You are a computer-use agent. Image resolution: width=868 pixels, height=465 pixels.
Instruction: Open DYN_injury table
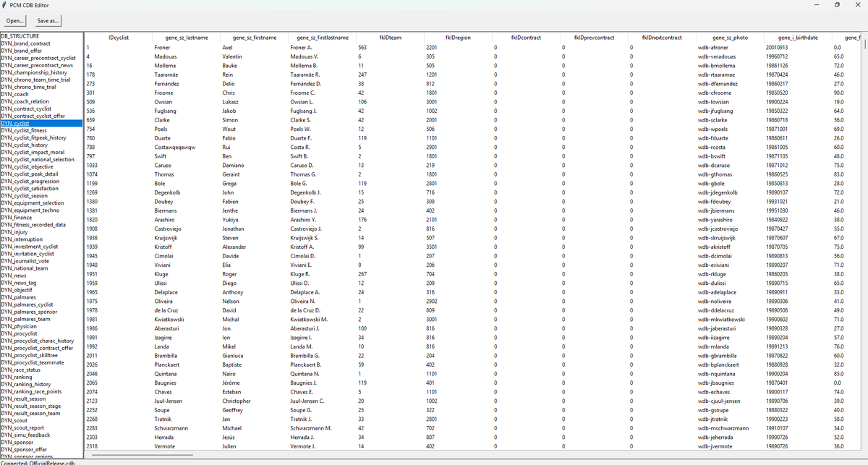[x=14, y=231]
